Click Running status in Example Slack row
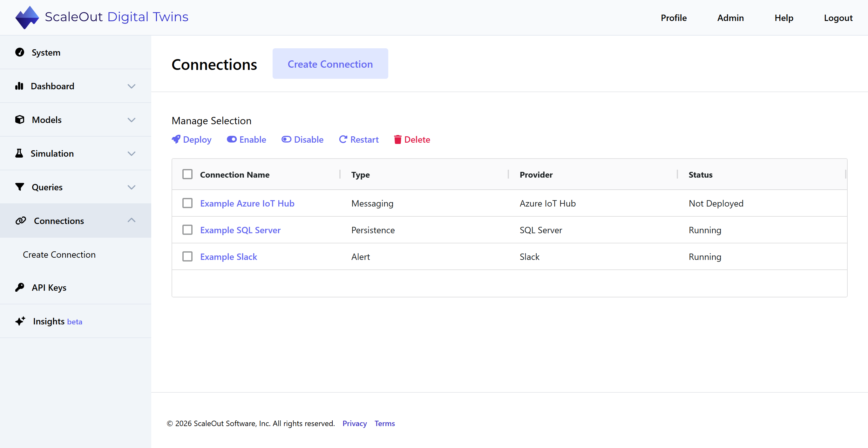The height and width of the screenshot is (448, 868). tap(705, 256)
